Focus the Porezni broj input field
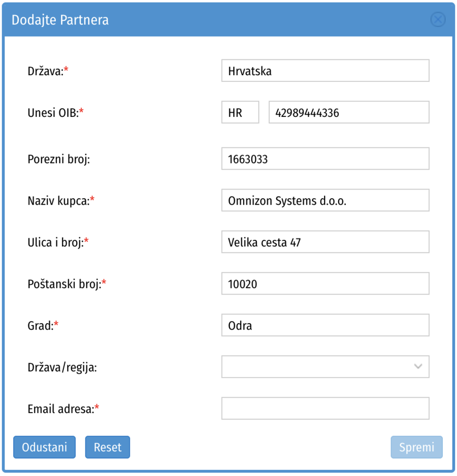 [325, 159]
